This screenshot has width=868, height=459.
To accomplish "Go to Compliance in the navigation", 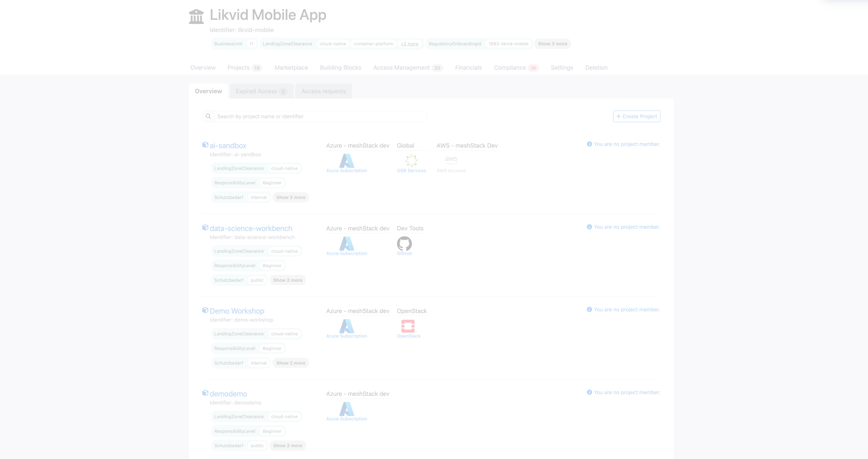I will pyautogui.click(x=510, y=68).
